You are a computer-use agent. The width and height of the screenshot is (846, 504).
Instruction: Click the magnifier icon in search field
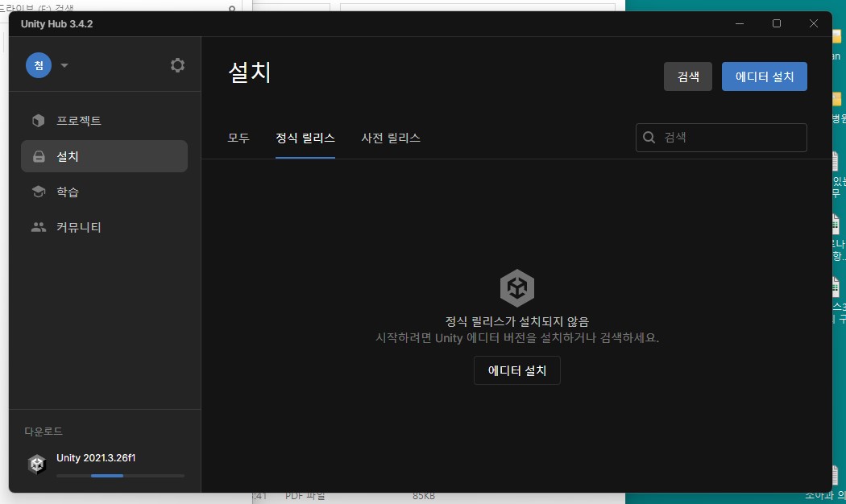click(x=649, y=138)
